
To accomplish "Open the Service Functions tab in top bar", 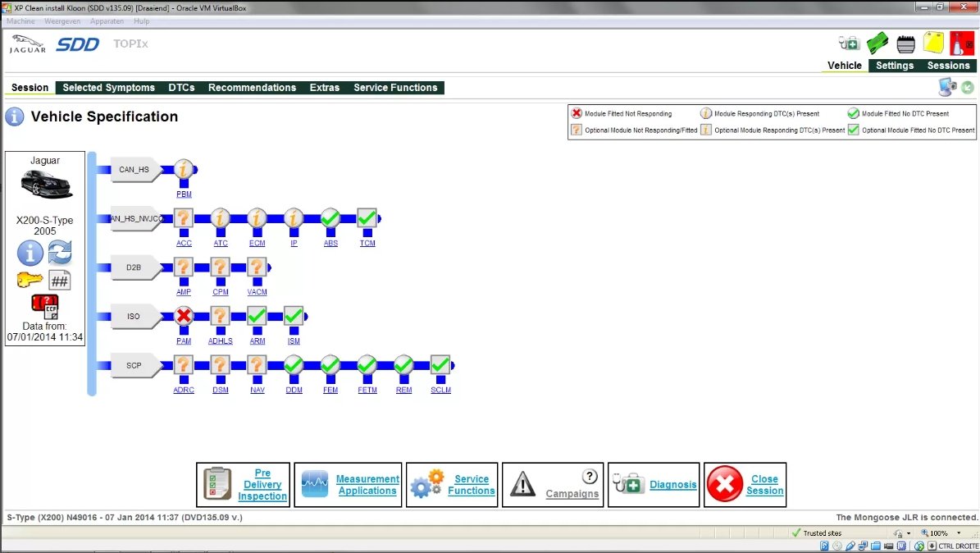I will (395, 88).
